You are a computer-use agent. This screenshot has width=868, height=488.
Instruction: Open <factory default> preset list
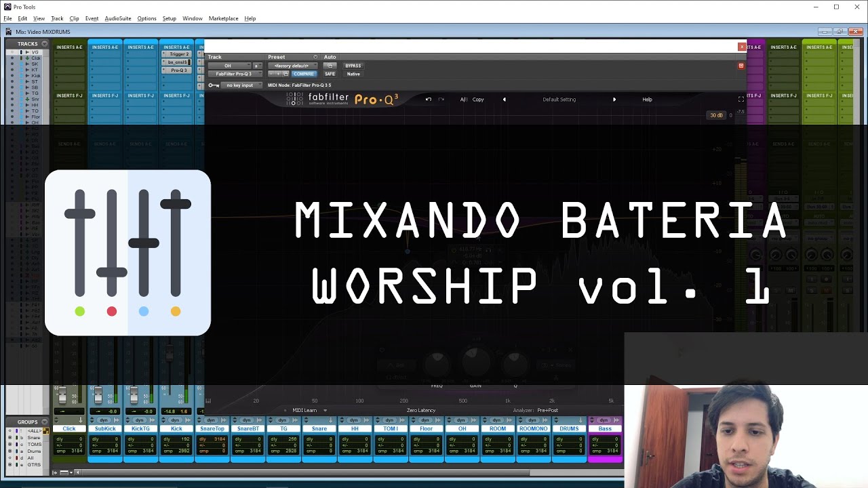point(292,66)
